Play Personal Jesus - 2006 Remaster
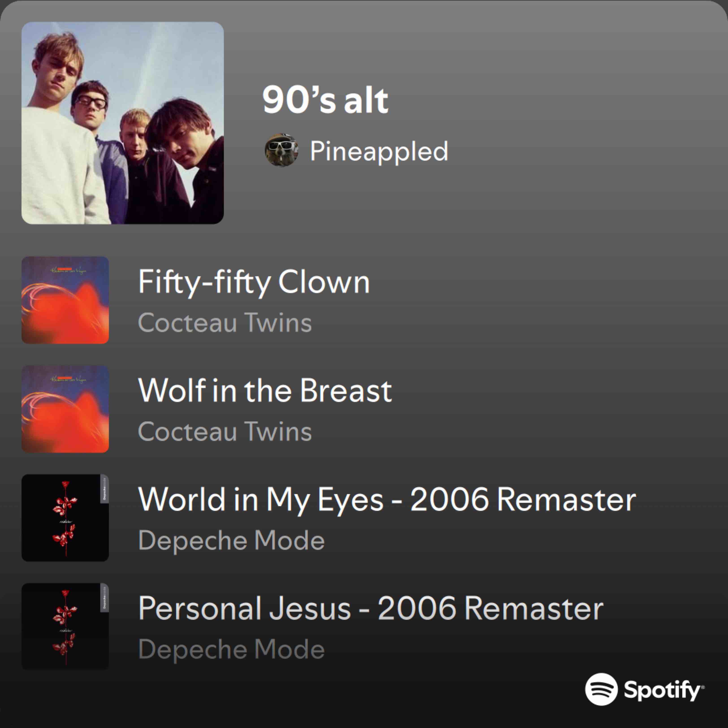 (x=371, y=608)
